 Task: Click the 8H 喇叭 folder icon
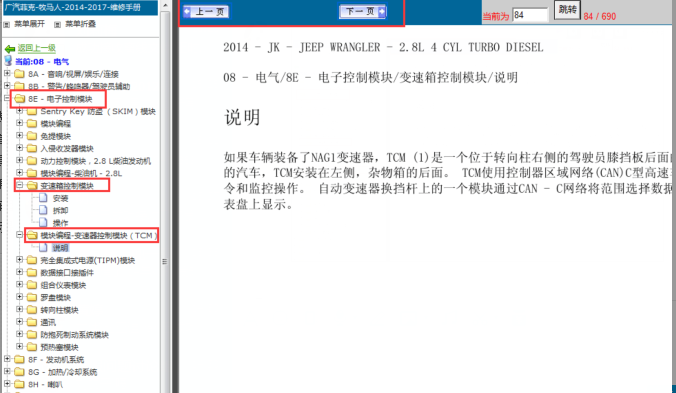[x=19, y=384]
